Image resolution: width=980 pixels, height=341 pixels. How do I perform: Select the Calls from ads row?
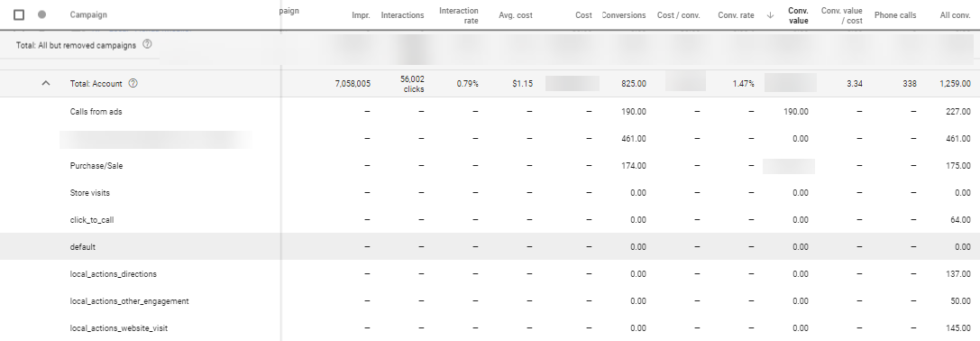(490, 111)
